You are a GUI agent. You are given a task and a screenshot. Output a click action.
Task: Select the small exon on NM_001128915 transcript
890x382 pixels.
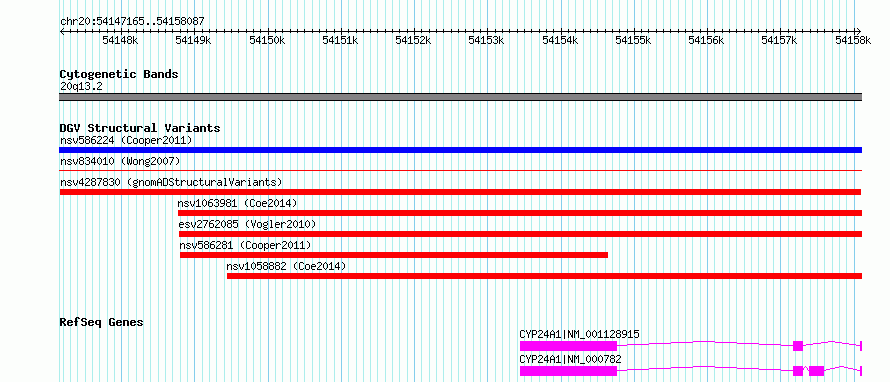[798, 346]
